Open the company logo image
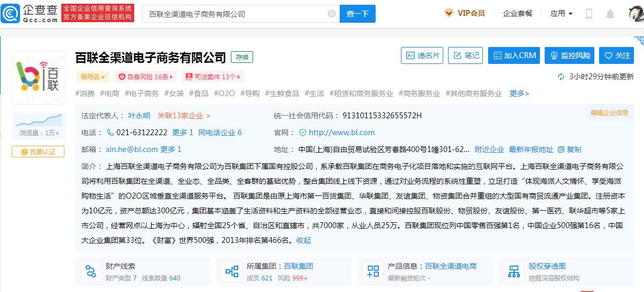This screenshot has width=644, height=292. [38, 78]
